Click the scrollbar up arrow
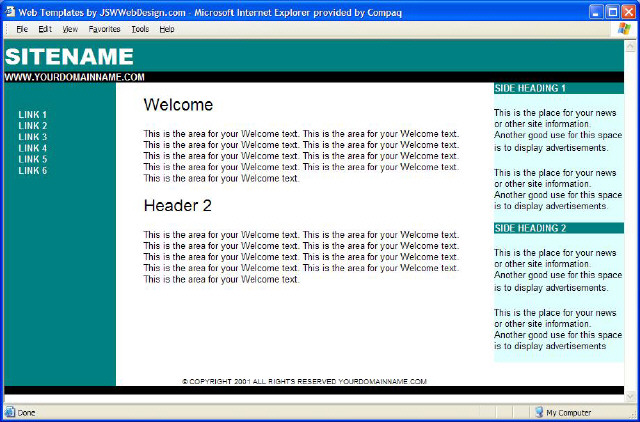 click(630, 45)
